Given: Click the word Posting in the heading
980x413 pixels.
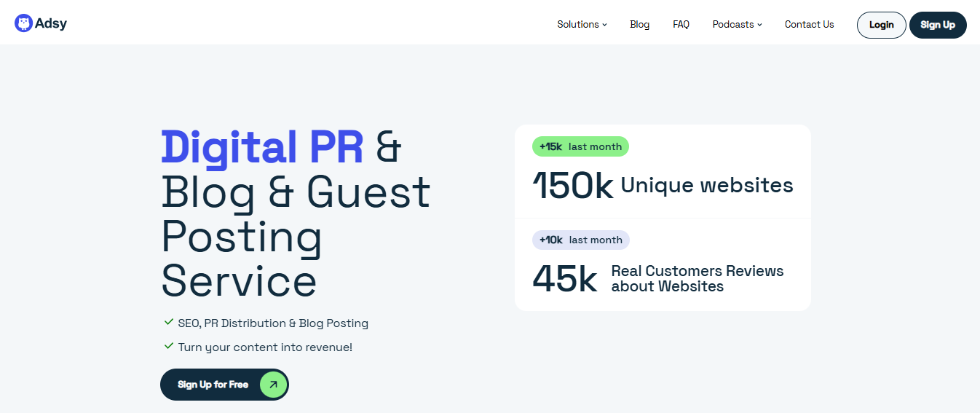Looking at the screenshot, I should click(x=242, y=238).
